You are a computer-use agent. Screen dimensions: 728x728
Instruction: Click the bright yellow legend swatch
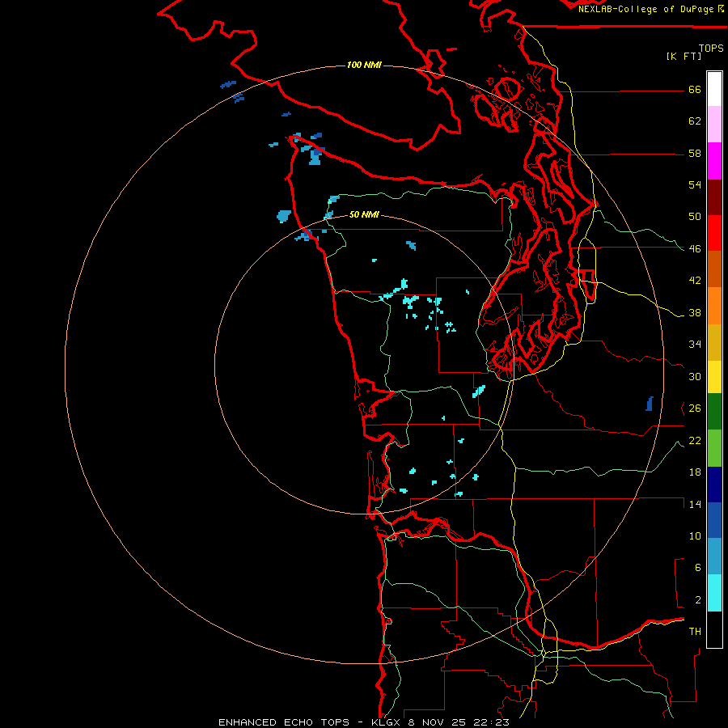pyautogui.click(x=714, y=377)
